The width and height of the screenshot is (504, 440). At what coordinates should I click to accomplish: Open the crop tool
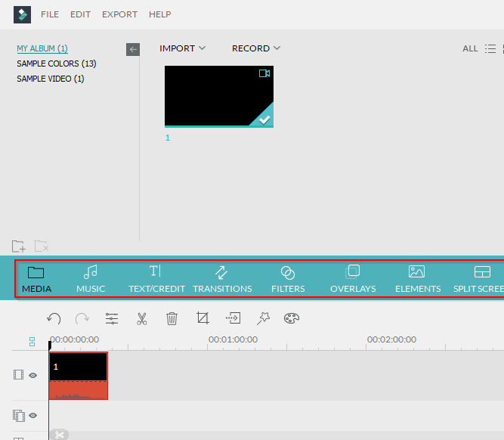click(x=203, y=318)
